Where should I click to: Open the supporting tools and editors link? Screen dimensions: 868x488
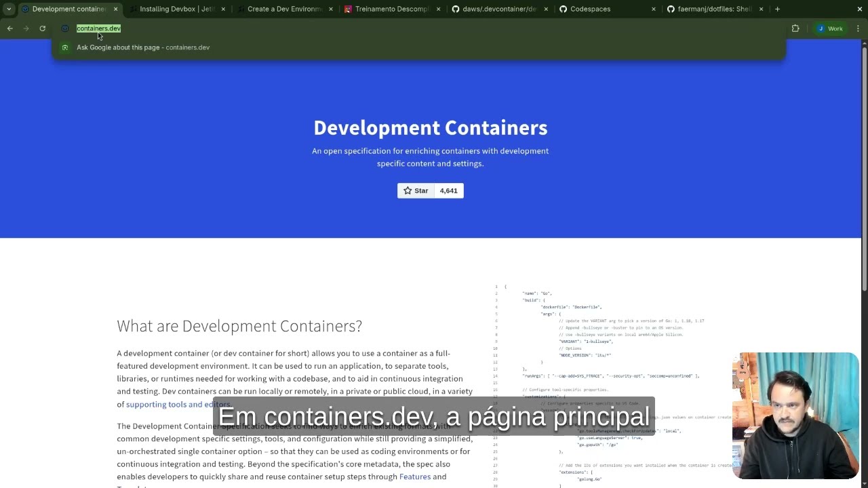(178, 404)
